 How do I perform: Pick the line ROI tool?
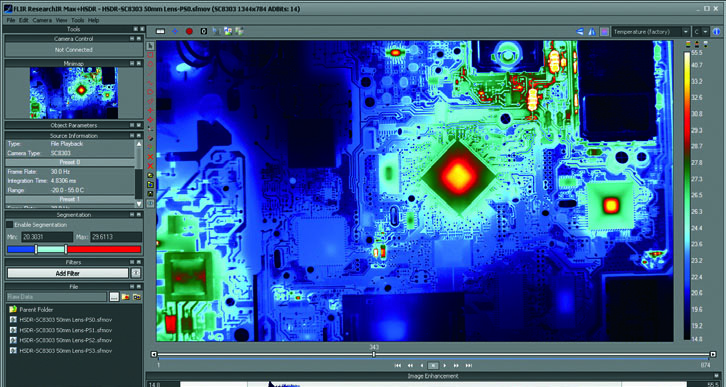tap(150, 73)
